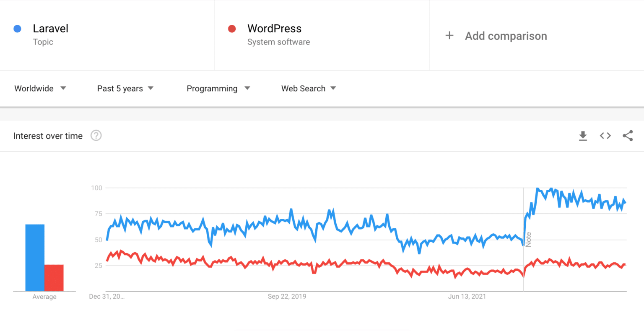Image resolution: width=644 pixels, height=331 pixels.
Task: Click the Sep 22, 2019 axis label
Action: [287, 296]
